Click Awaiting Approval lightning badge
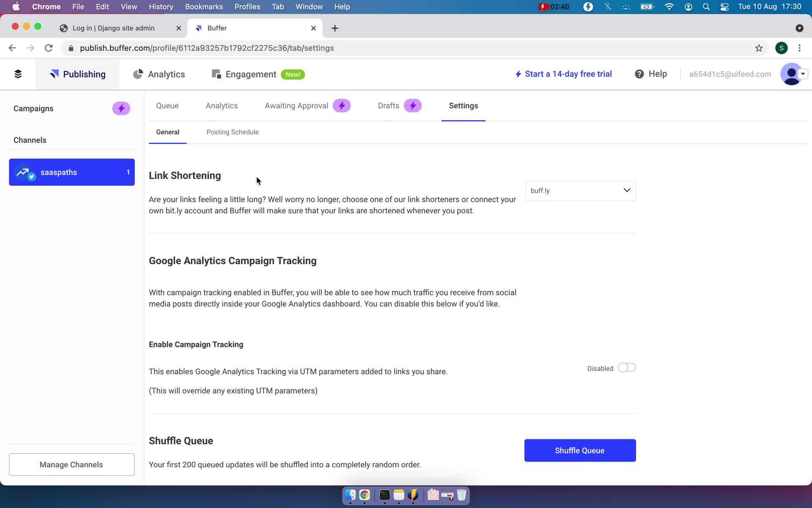 click(x=342, y=106)
